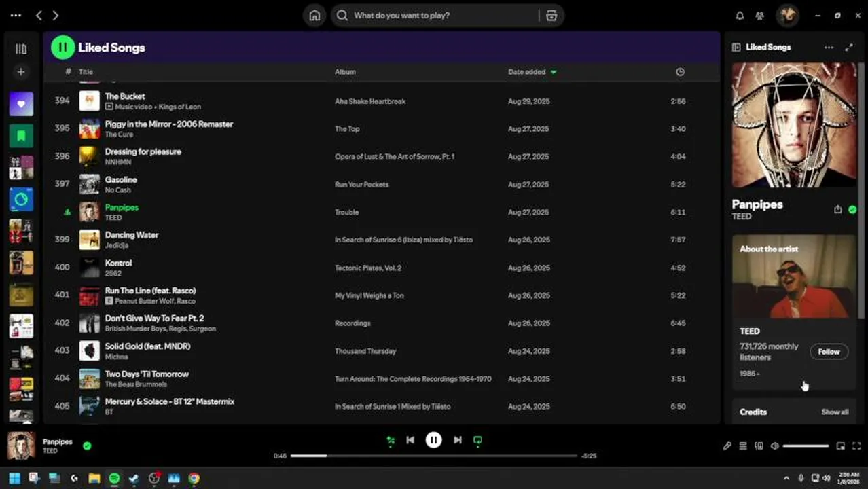The width and height of the screenshot is (868, 489).
Task: Skip to next track
Action: pos(458,440)
